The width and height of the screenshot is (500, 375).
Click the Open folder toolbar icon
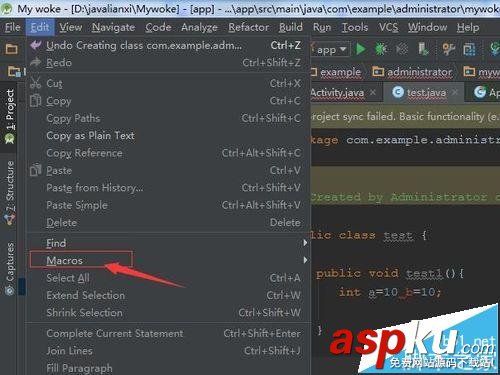click(x=12, y=49)
